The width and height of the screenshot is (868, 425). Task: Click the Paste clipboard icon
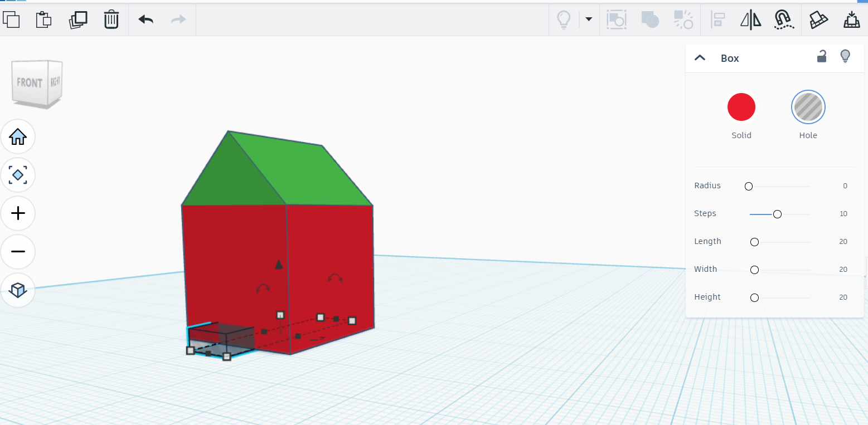pyautogui.click(x=43, y=19)
